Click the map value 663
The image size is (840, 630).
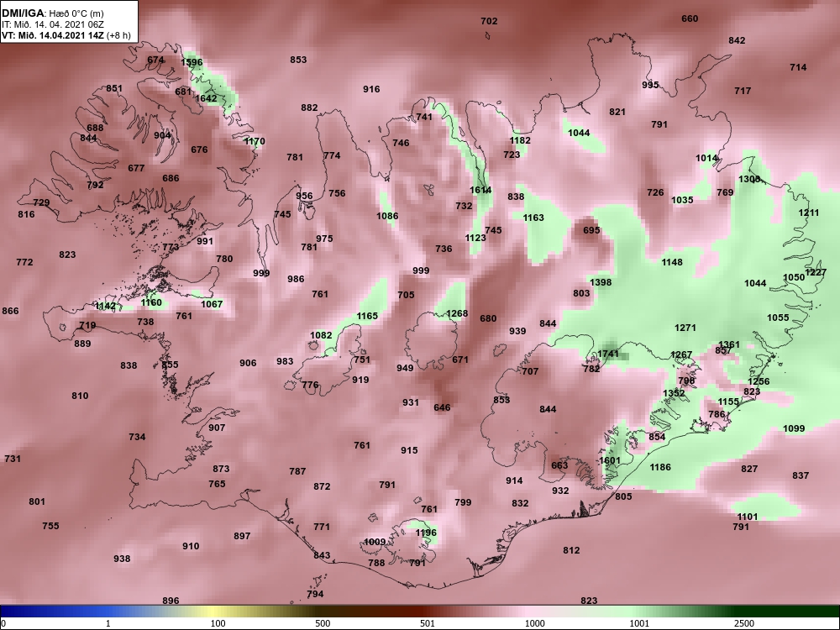[x=559, y=465]
